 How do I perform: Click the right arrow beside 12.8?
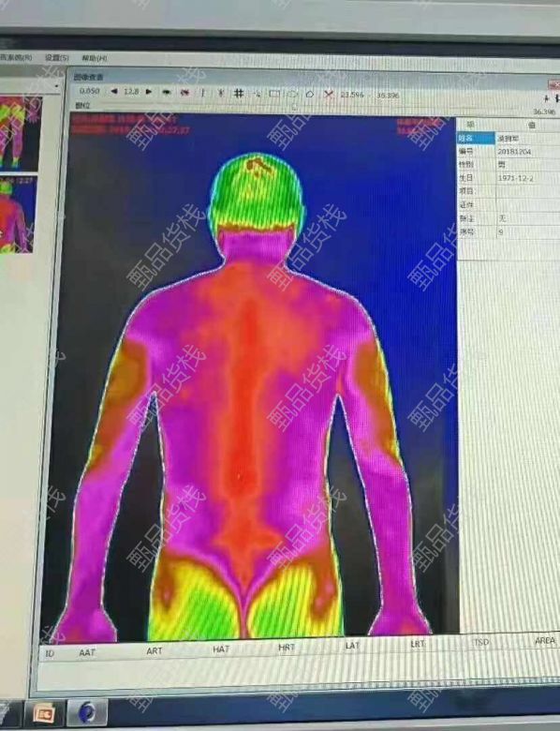click(149, 92)
